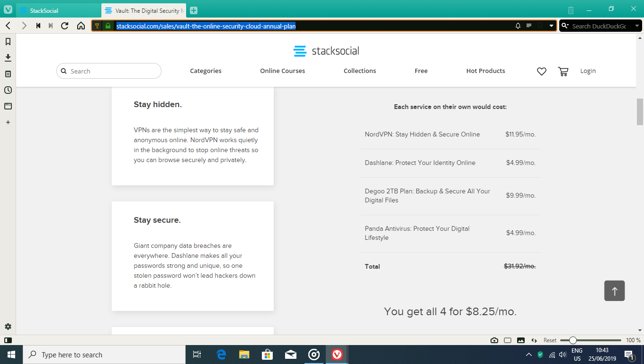Click the Rewind history button
The image size is (644, 364).
pyautogui.click(x=38, y=26)
